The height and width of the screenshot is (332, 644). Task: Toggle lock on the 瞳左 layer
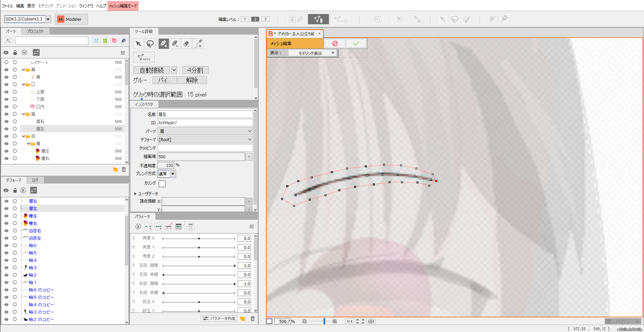click(15, 151)
